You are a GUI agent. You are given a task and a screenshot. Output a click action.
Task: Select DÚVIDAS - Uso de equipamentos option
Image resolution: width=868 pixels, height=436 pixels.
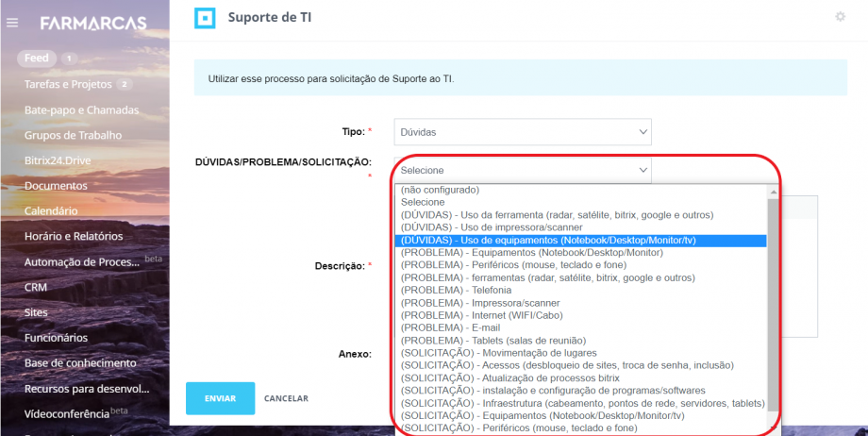click(x=548, y=240)
